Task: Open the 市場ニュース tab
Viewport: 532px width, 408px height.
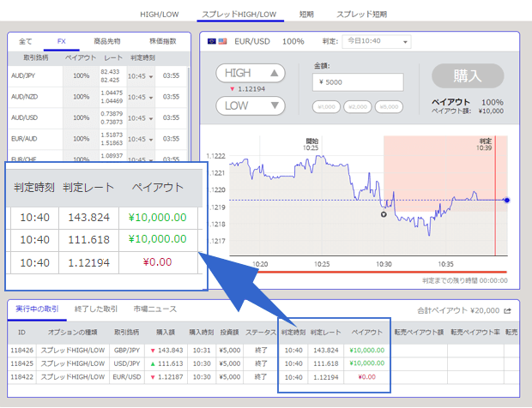Action: 155,309
